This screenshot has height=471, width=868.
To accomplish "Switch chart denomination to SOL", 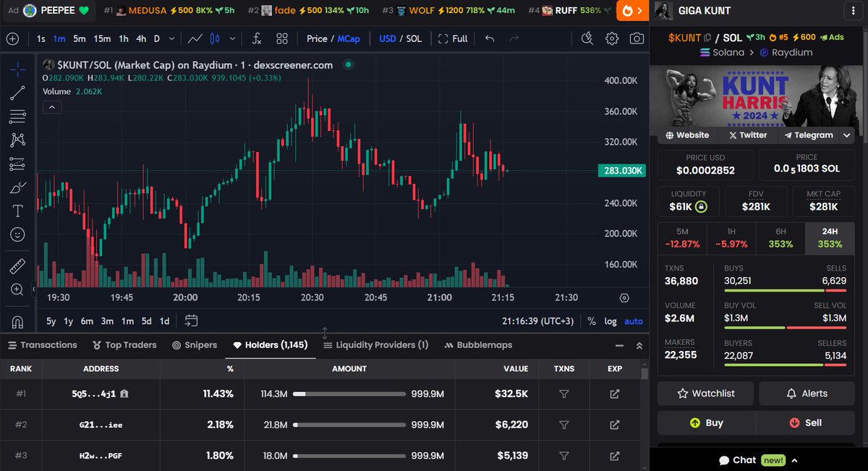I will click(414, 38).
